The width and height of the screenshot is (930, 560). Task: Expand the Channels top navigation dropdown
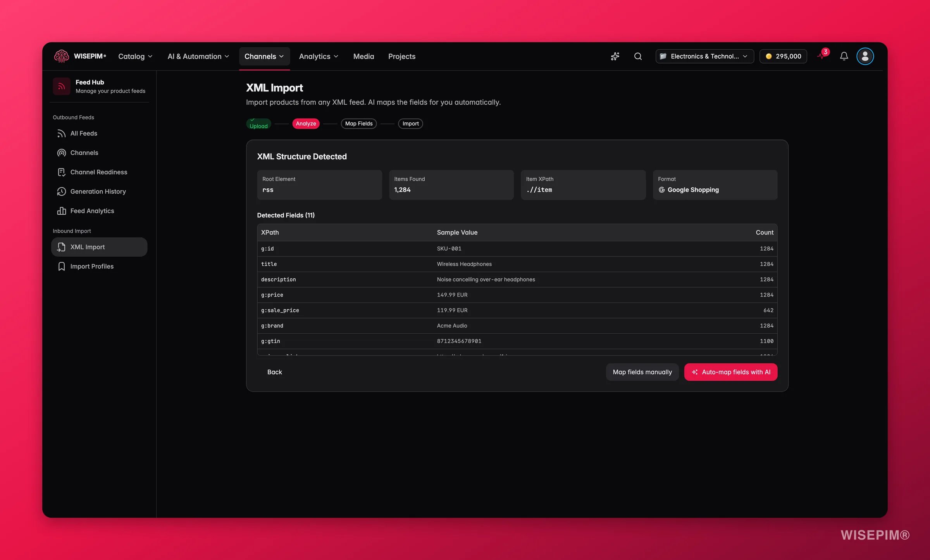[x=264, y=57]
